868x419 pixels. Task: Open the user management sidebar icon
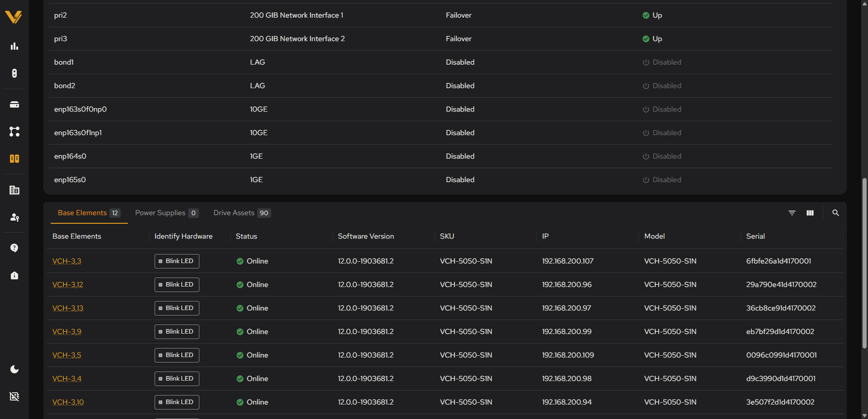coord(14,217)
